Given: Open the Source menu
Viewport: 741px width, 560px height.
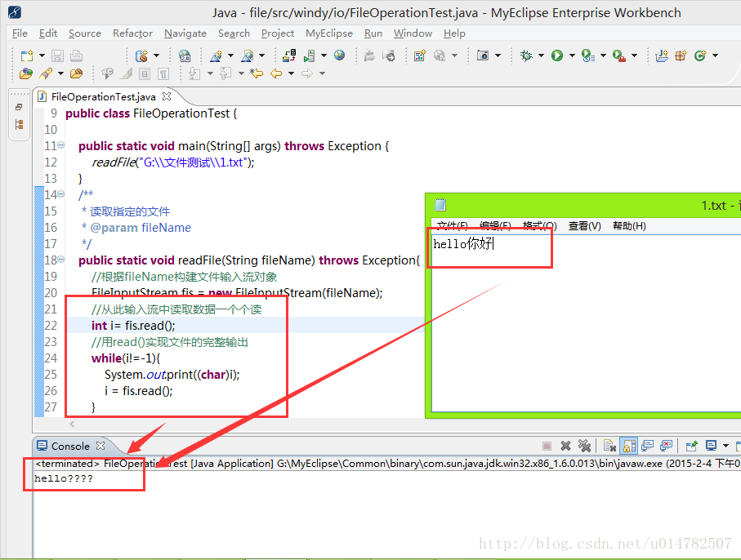Looking at the screenshot, I should (x=85, y=33).
